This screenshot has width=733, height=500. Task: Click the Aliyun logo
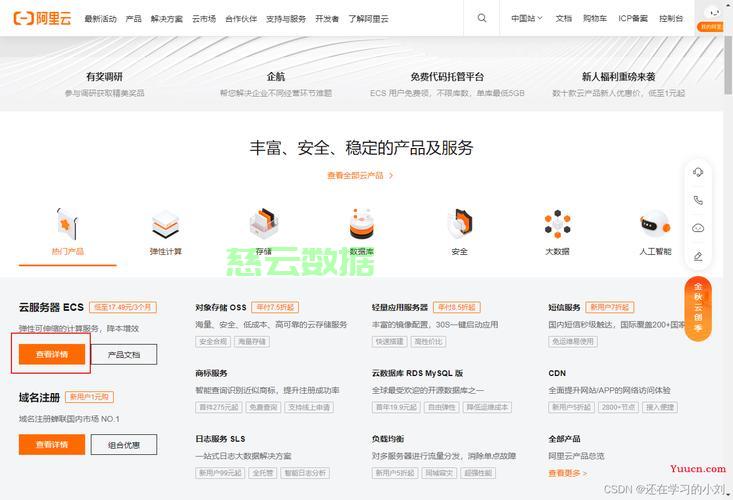(x=43, y=18)
